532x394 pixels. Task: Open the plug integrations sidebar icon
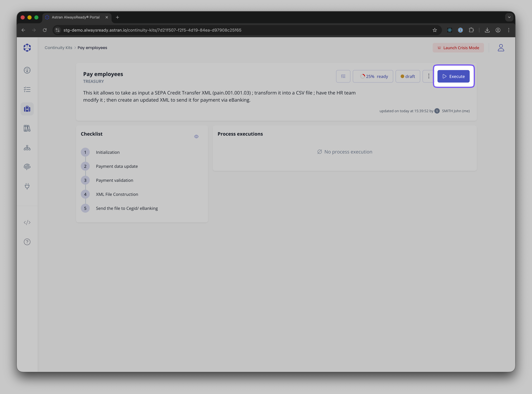(27, 186)
